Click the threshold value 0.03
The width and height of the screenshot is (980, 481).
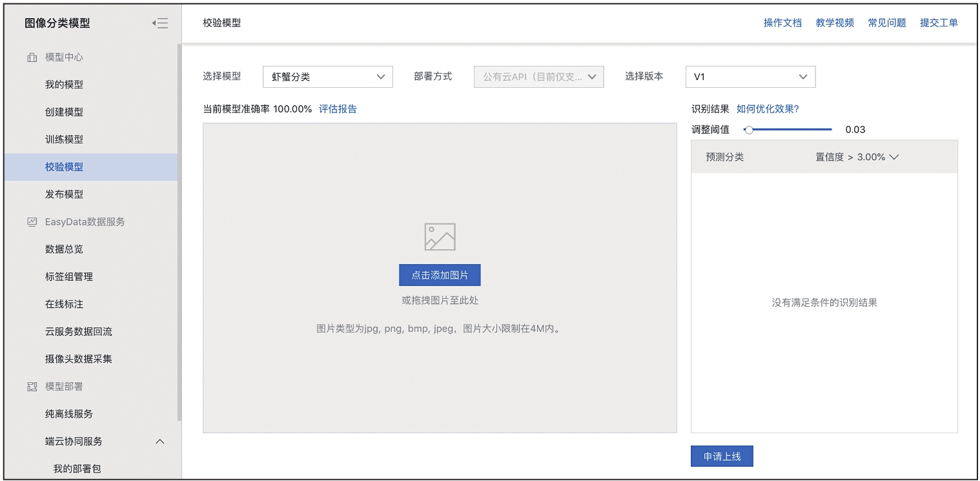(855, 130)
